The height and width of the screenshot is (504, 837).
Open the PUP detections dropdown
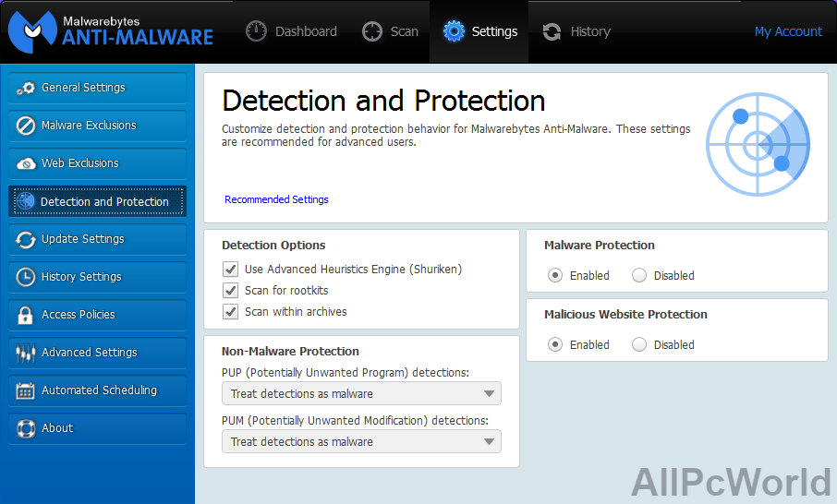pyautogui.click(x=361, y=393)
